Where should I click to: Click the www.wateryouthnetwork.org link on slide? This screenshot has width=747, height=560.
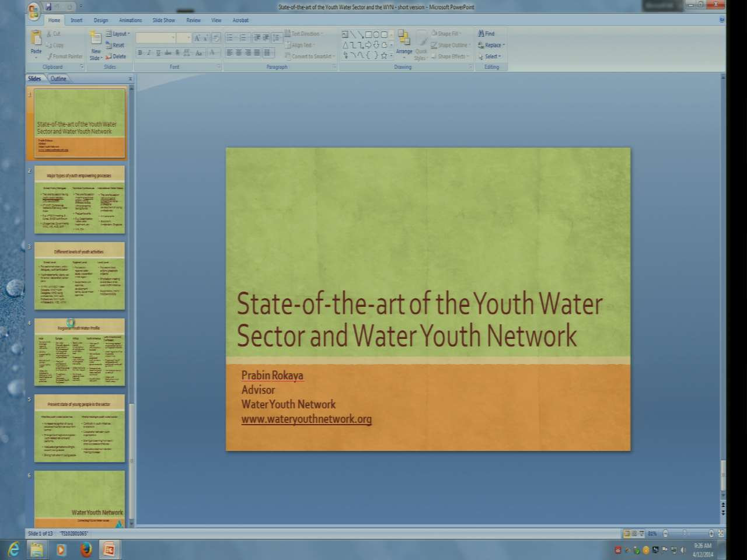pos(306,419)
